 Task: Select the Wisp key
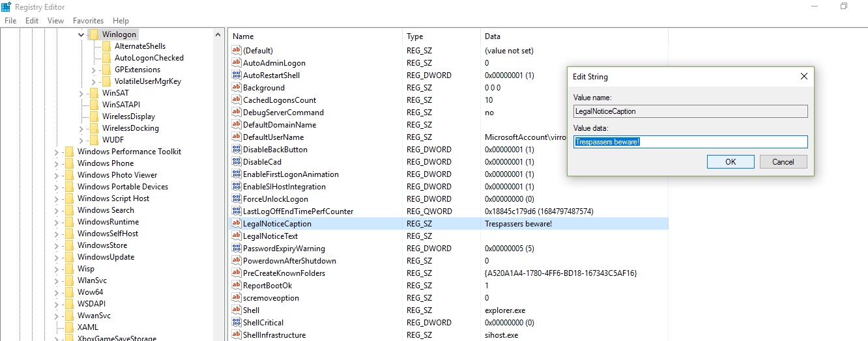pos(86,269)
